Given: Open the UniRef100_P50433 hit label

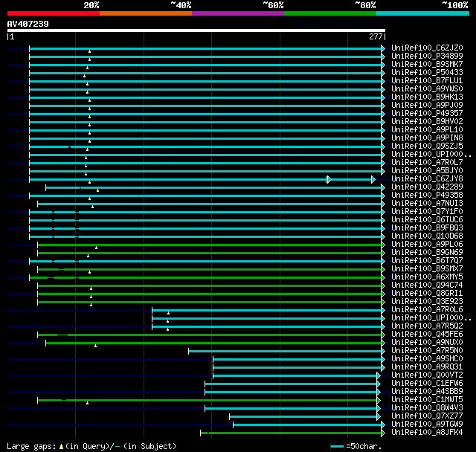Looking at the screenshot, I should (x=427, y=73).
